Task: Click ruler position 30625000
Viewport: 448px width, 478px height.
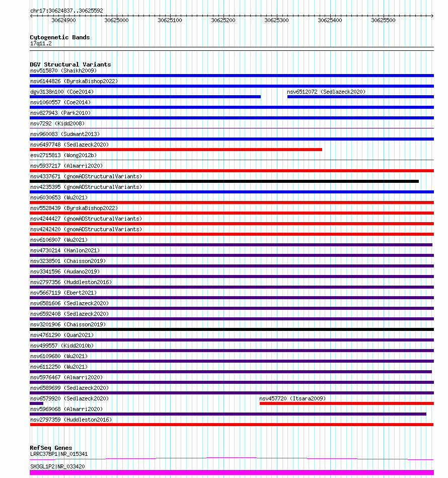Action: coord(116,20)
